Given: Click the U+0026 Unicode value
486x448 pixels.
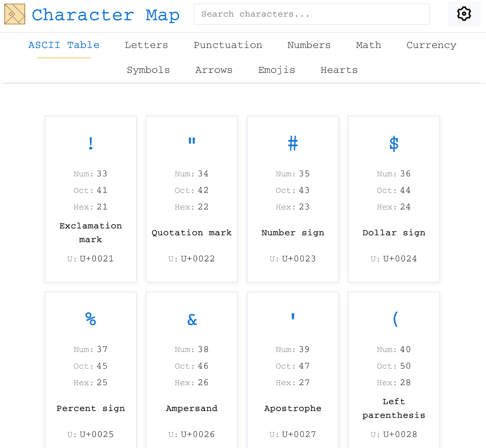Looking at the screenshot, I should (x=198, y=434).
